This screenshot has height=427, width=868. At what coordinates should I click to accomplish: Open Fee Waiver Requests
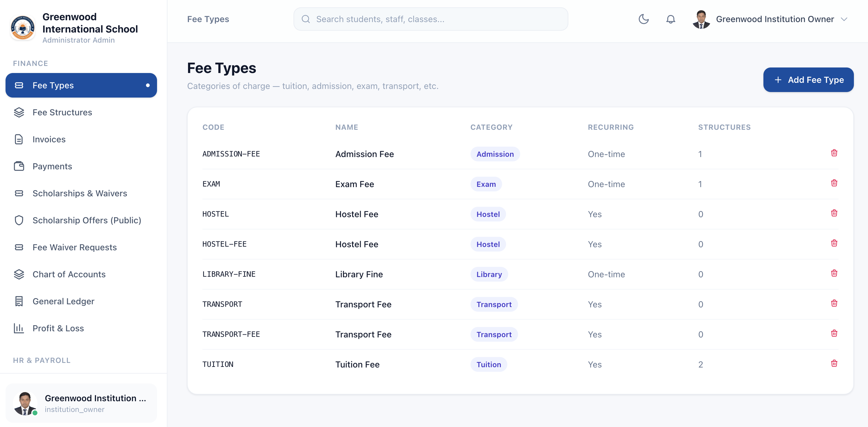[81, 247]
